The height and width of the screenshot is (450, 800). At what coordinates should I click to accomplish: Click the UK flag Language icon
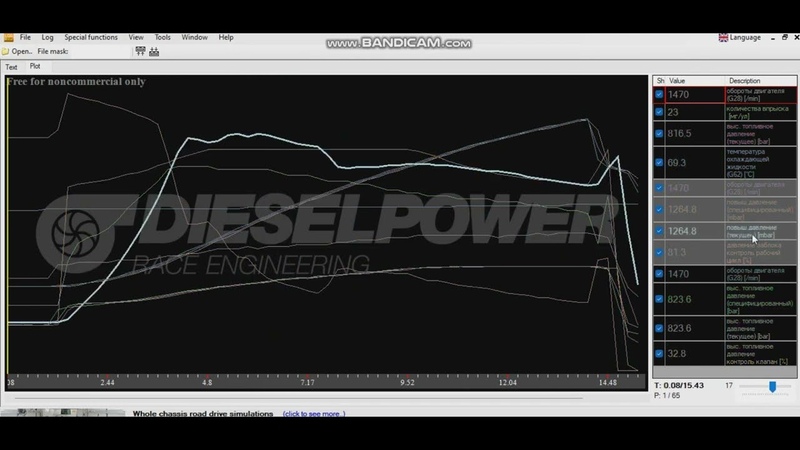723,38
